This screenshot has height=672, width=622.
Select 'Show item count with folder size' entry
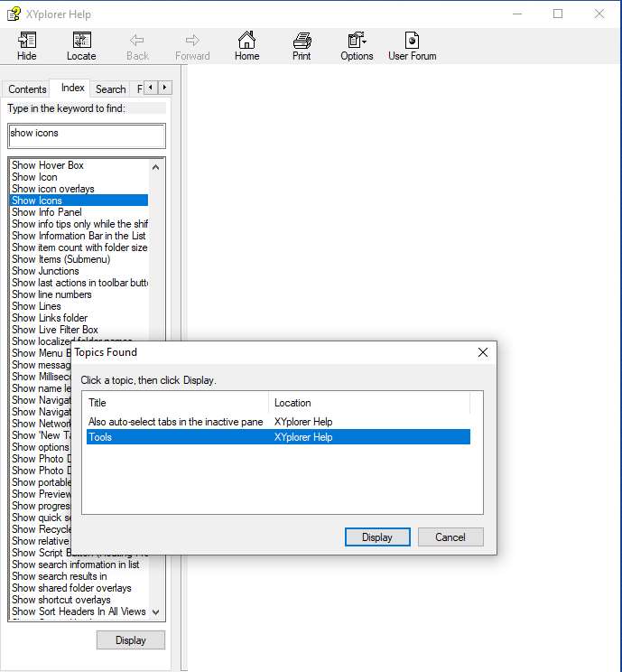point(79,247)
